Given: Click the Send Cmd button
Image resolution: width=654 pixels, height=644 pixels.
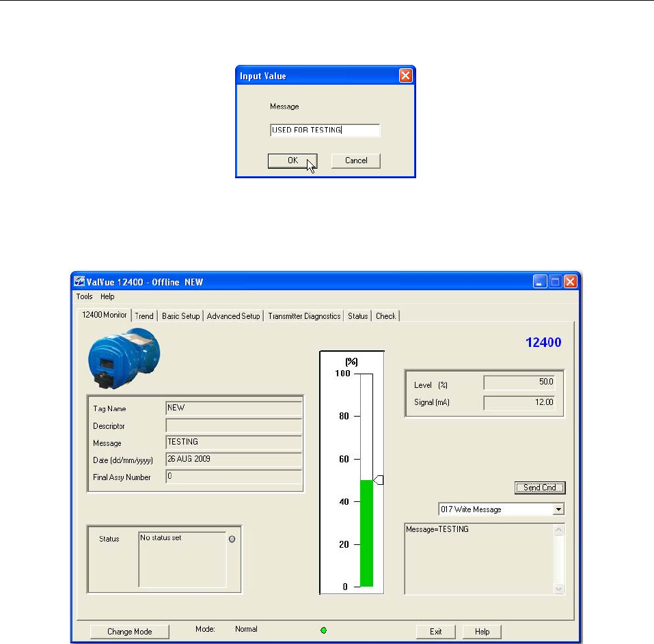Looking at the screenshot, I should 540,488.
